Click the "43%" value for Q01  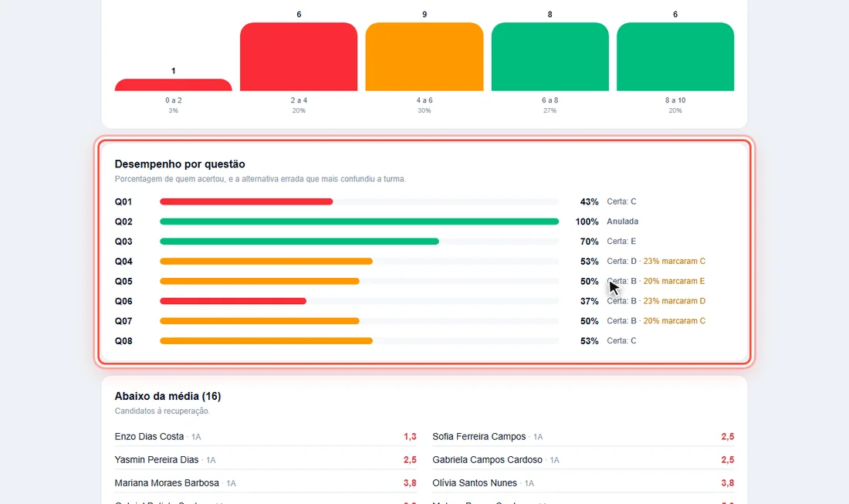click(589, 202)
